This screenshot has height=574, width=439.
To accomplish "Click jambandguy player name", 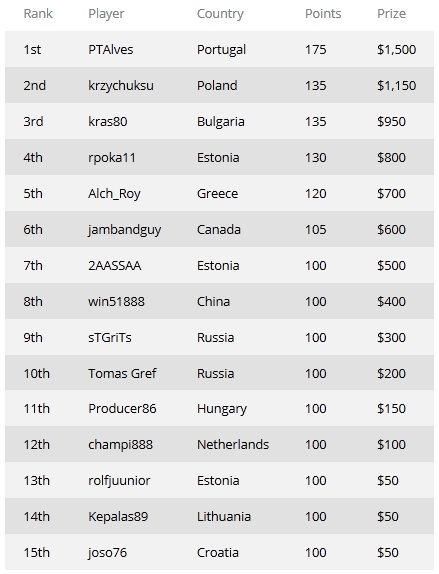I will pyautogui.click(x=124, y=230).
